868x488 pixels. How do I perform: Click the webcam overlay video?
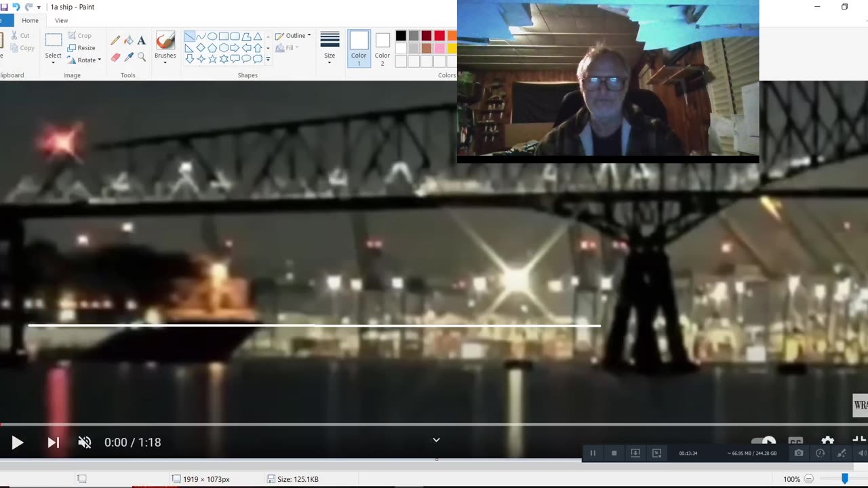(608, 81)
